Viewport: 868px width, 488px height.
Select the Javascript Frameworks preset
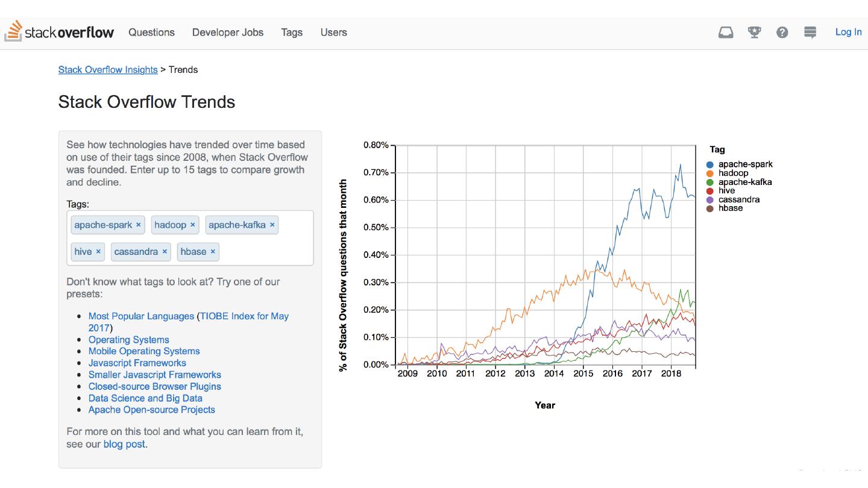137,363
